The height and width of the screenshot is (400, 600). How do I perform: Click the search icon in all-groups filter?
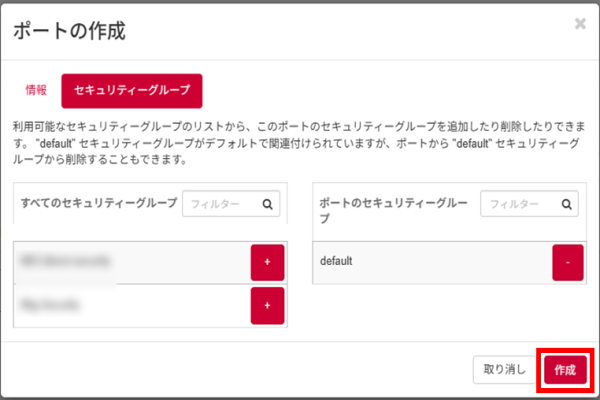(x=268, y=204)
